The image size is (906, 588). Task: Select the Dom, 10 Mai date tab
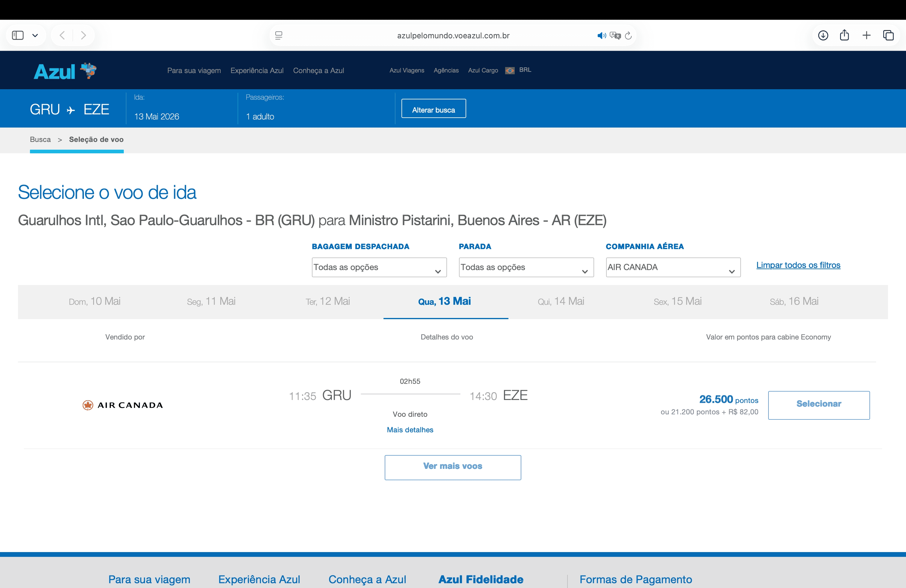click(95, 301)
